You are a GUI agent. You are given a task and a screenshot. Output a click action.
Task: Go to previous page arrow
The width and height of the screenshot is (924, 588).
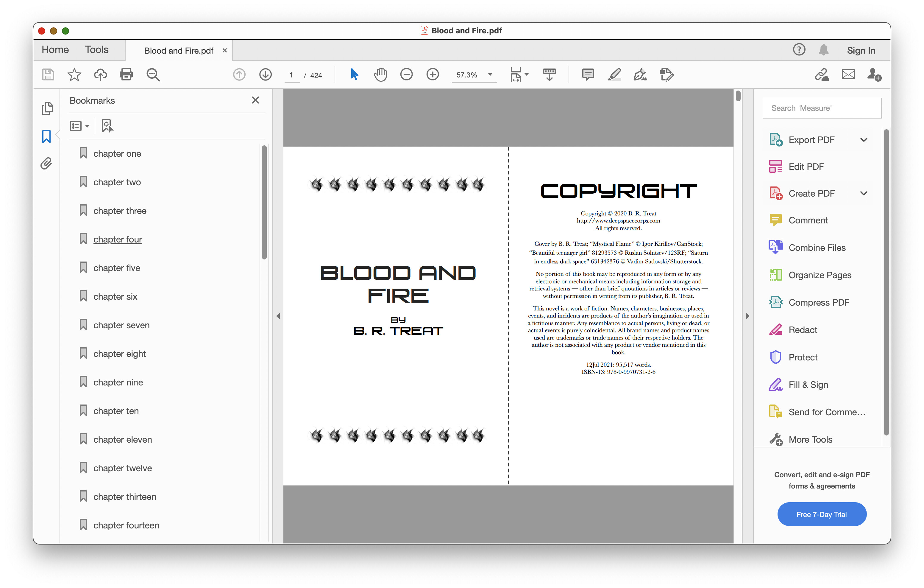[x=239, y=74]
